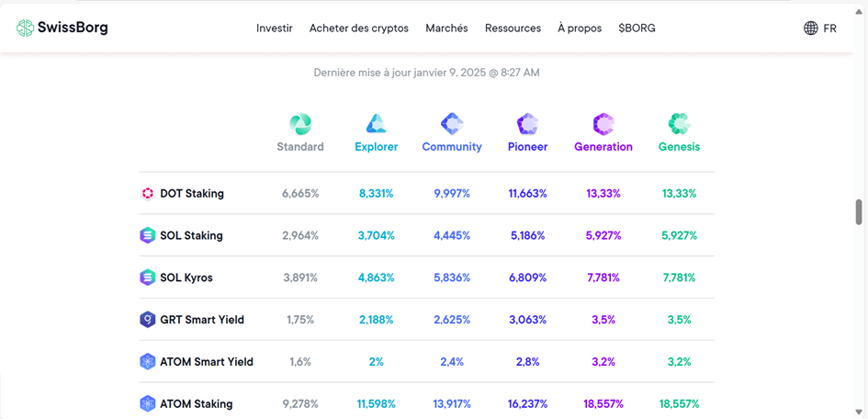Click the Community tier diamond icon
Screen dimensions: 868x419
click(x=452, y=123)
